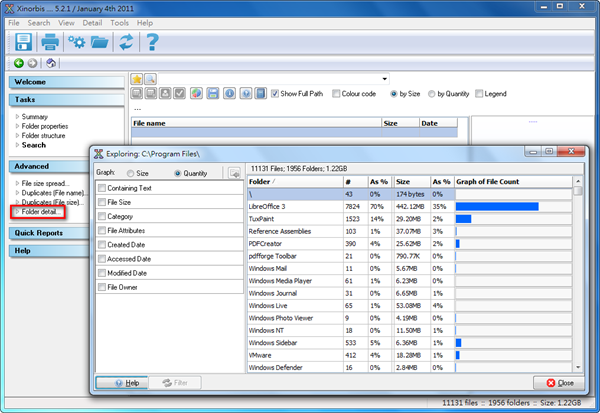Click the green Back navigation arrow
The height and width of the screenshot is (413, 600).
19,63
